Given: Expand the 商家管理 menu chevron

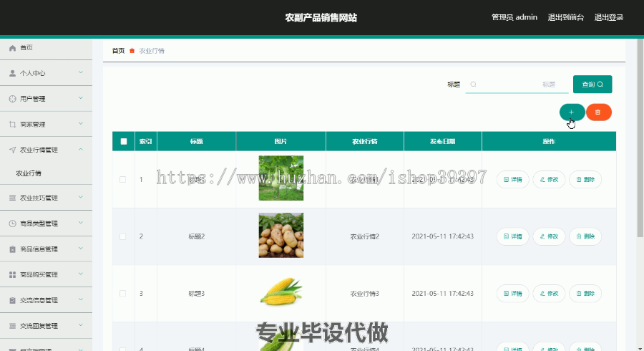Looking at the screenshot, I should click(80, 123).
